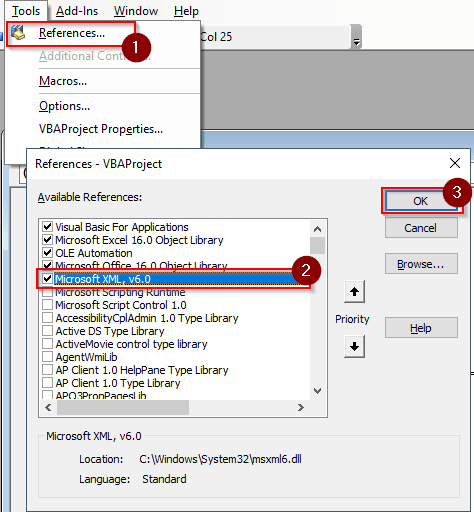Screen dimensions: 474x512
Task: Select AgentWmiLib row text
Action: click(86, 357)
